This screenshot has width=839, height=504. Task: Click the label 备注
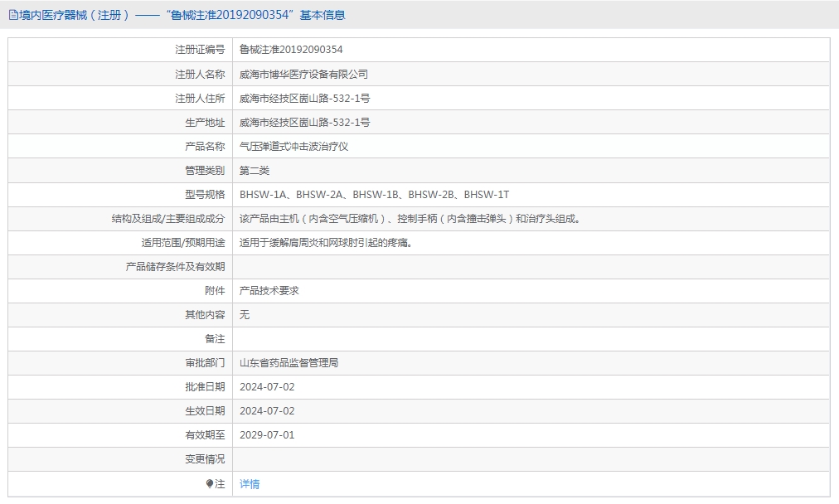(215, 339)
